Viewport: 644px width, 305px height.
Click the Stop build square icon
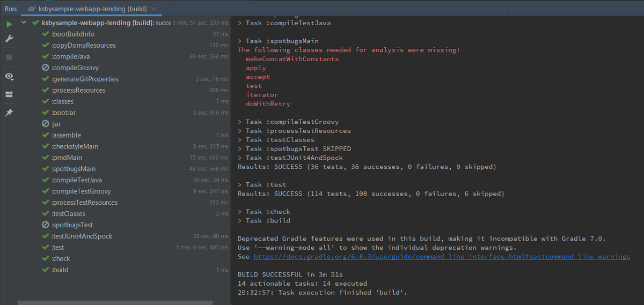(x=9, y=57)
